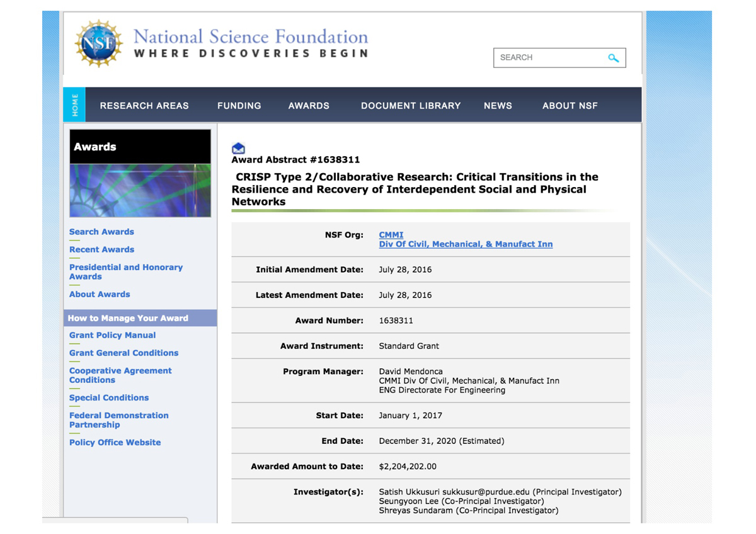Click Seungyoon Lee co-principal investigator entry
The height and width of the screenshot is (534, 756).
coord(461,501)
